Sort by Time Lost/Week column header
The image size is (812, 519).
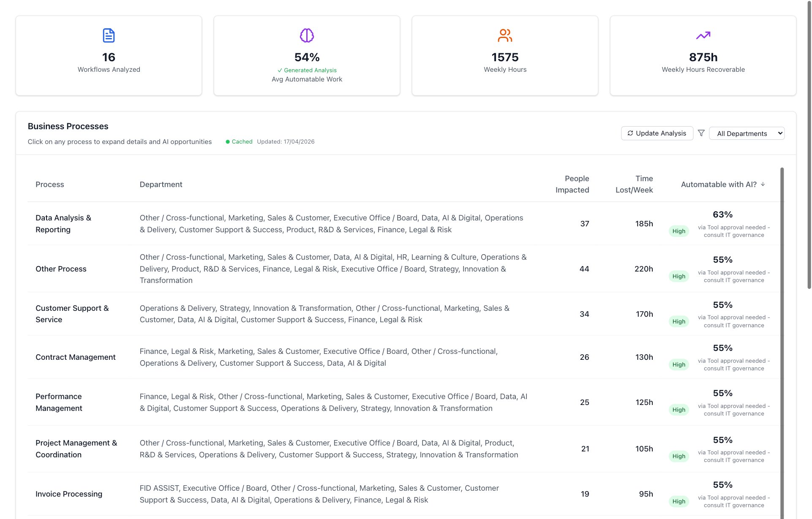[x=634, y=184]
